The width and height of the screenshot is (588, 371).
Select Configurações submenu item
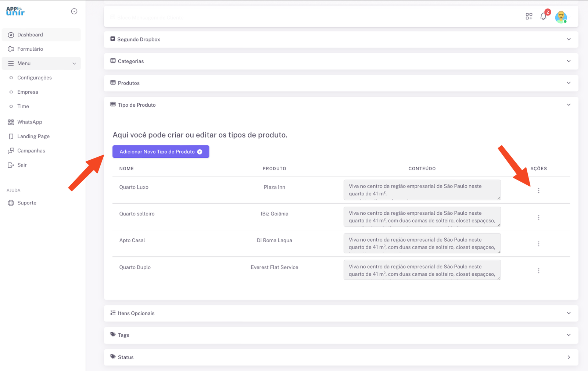(34, 78)
